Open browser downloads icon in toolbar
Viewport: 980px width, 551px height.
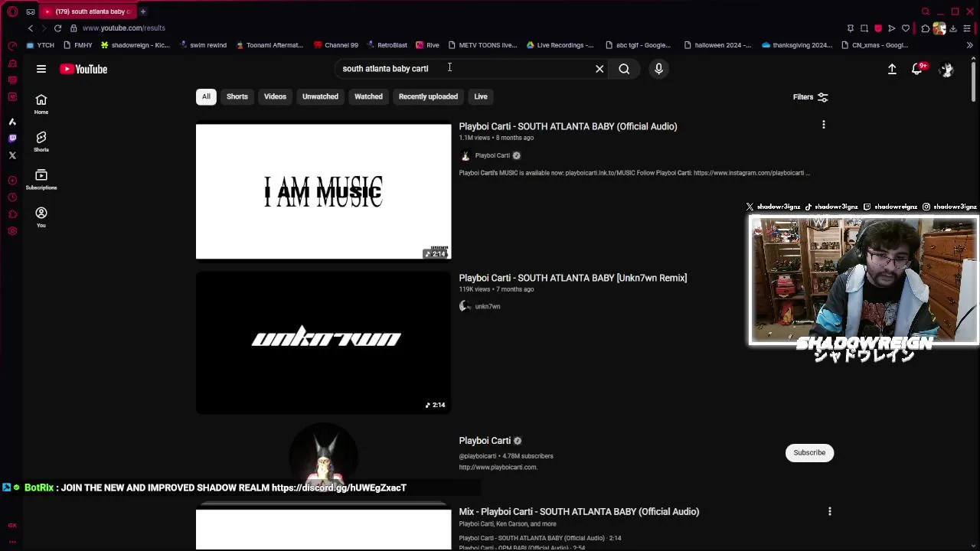point(953,28)
